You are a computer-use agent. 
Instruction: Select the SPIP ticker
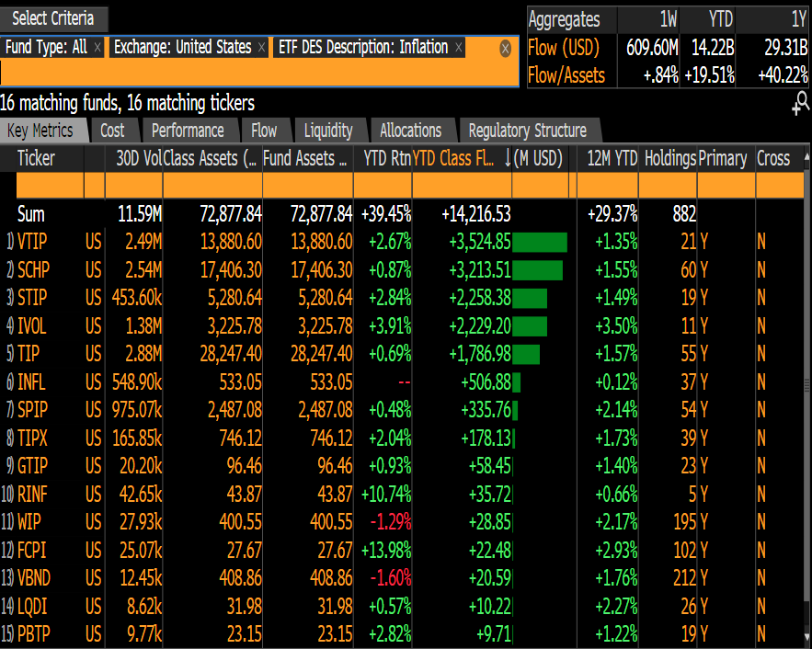(x=32, y=410)
